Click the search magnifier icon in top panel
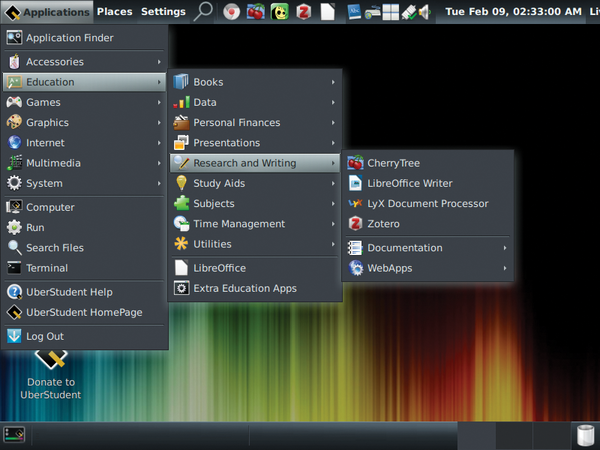Screen dimensions: 600x450 pos(203,11)
